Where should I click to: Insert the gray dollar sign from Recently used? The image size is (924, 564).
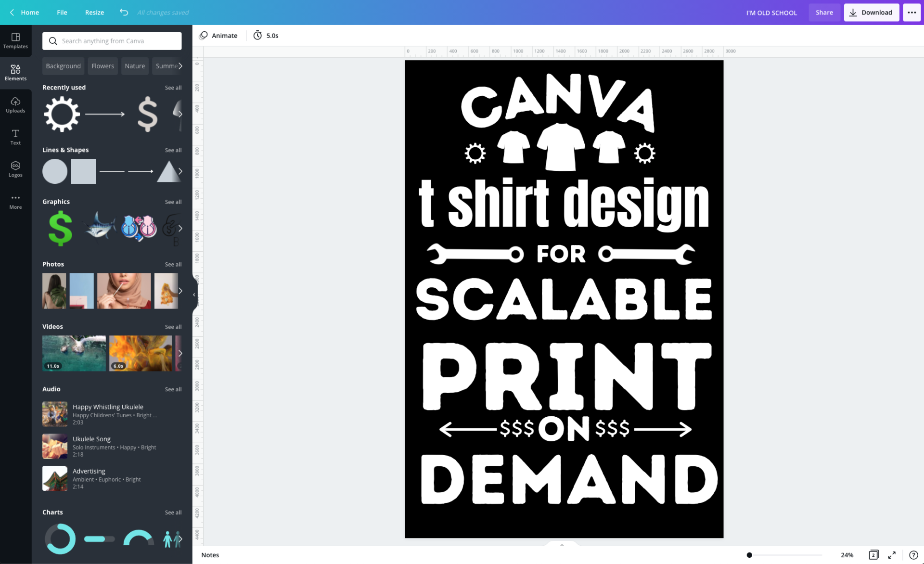[147, 114]
